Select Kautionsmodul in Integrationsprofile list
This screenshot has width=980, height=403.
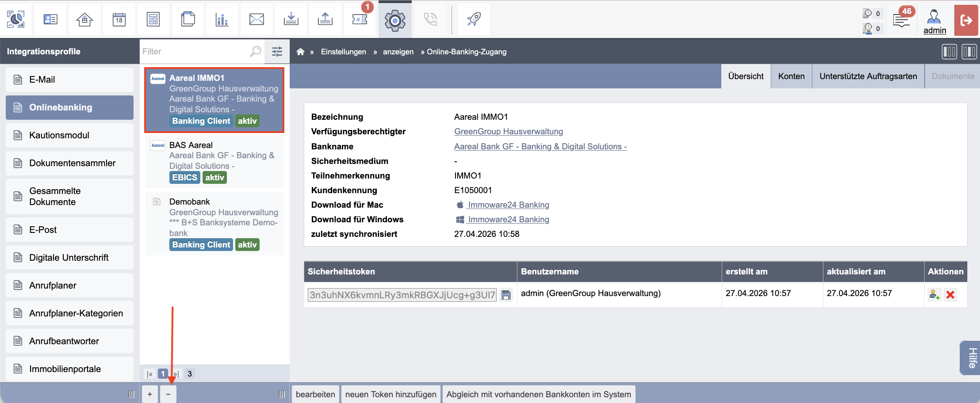[69, 135]
